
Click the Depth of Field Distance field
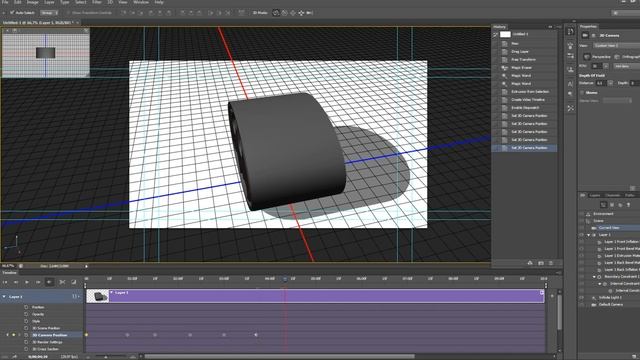tap(600, 83)
